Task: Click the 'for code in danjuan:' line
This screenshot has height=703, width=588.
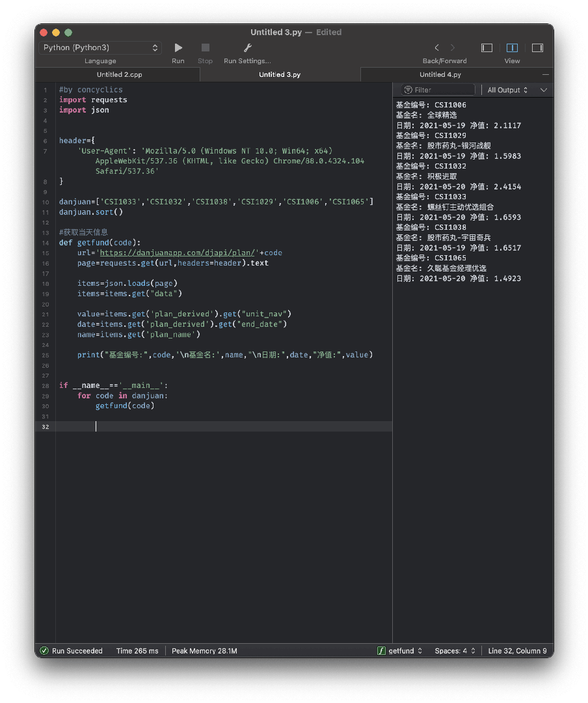Action: [x=122, y=396]
